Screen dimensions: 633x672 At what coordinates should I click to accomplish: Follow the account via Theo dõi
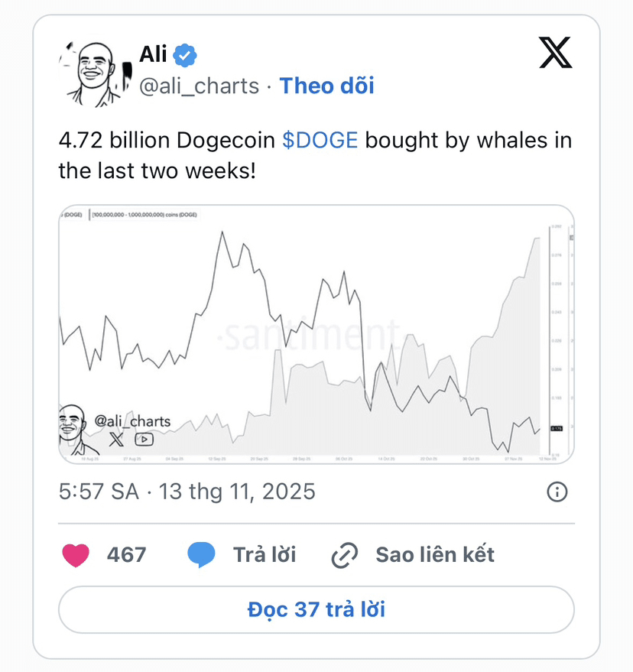tap(326, 86)
